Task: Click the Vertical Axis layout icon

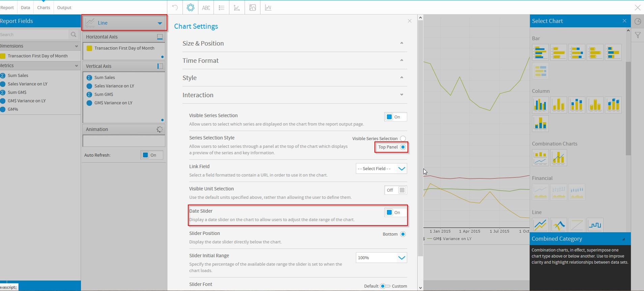Action: point(160,66)
